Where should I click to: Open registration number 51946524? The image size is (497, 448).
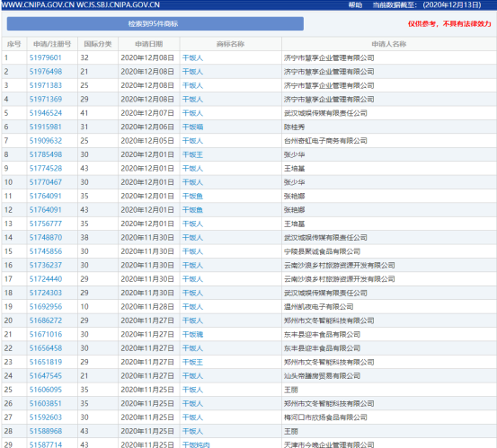46,113
